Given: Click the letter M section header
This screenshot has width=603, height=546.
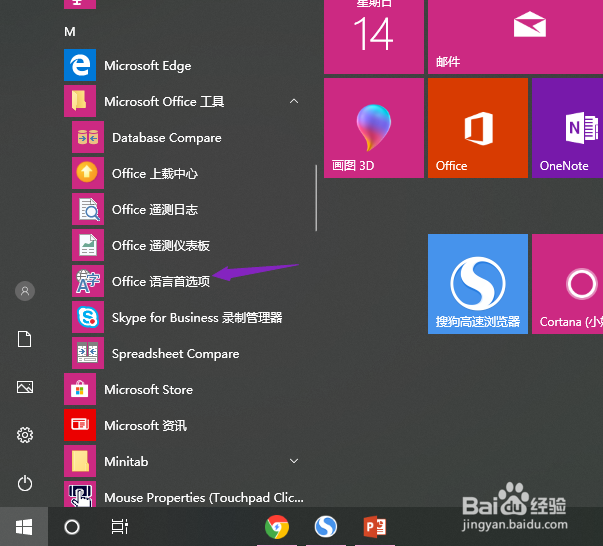Looking at the screenshot, I should click(x=70, y=32).
